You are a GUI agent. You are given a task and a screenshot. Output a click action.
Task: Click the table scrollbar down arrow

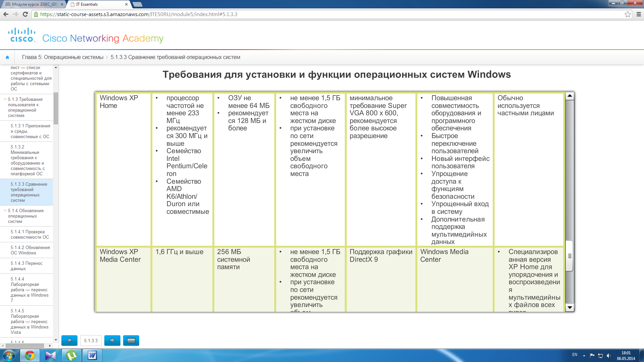pyautogui.click(x=570, y=307)
